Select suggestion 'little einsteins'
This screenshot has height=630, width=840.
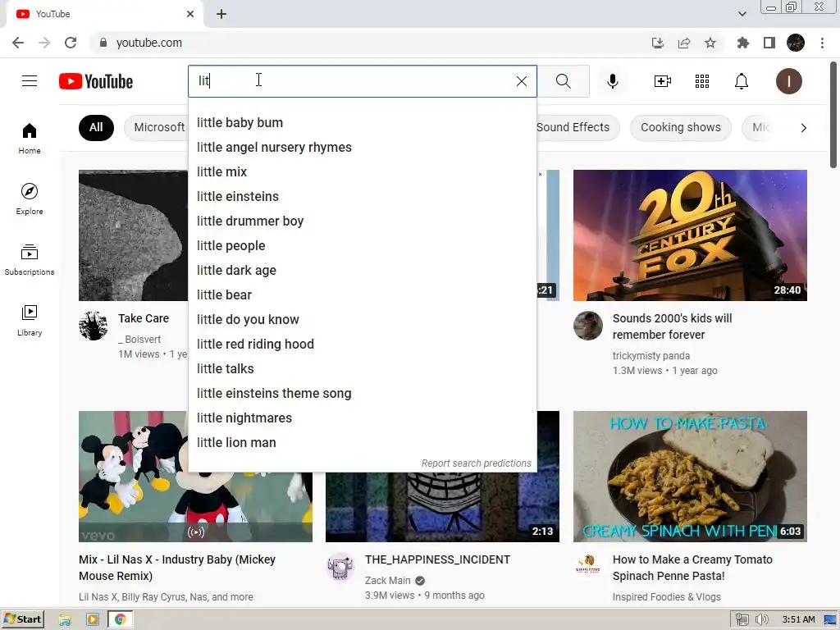362,197
